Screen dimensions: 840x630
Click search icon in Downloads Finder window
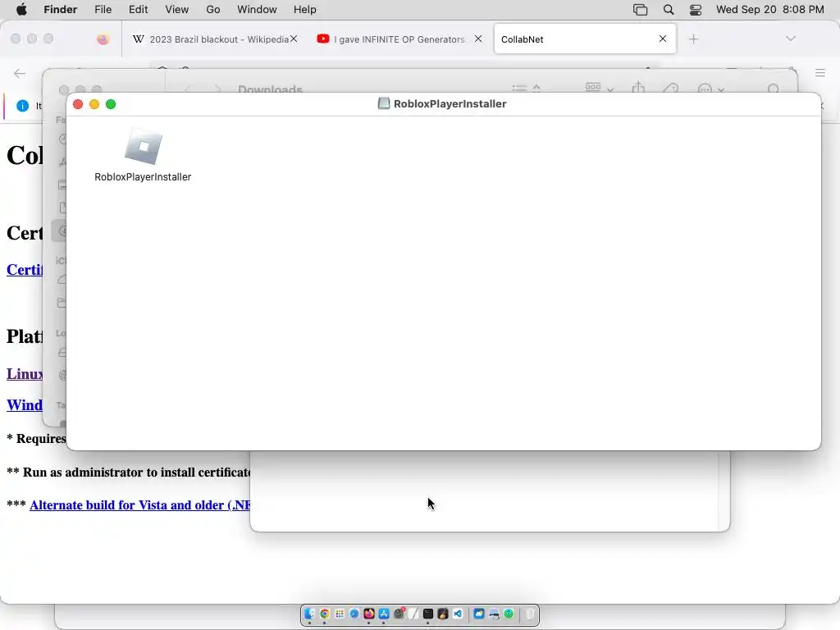point(773,89)
